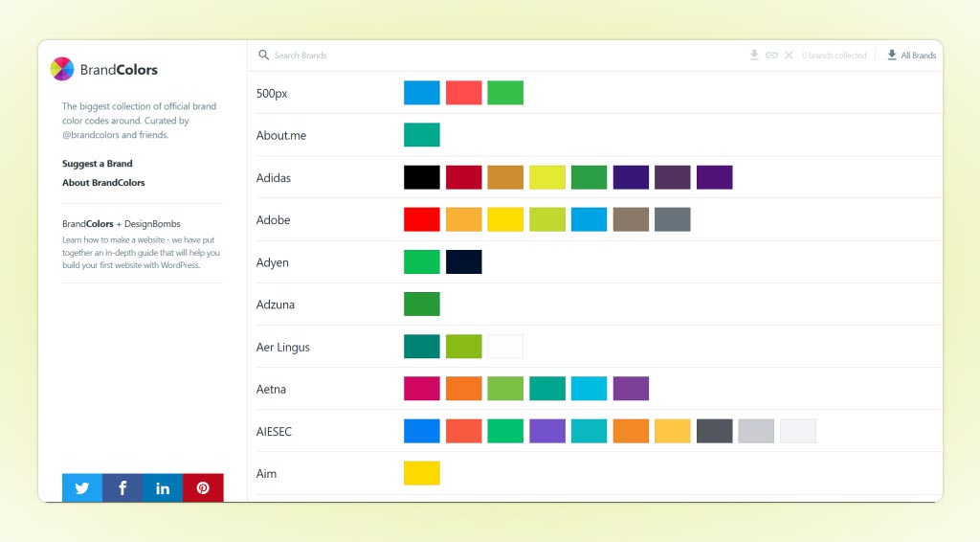Select the AIESEC brand name

click(274, 431)
